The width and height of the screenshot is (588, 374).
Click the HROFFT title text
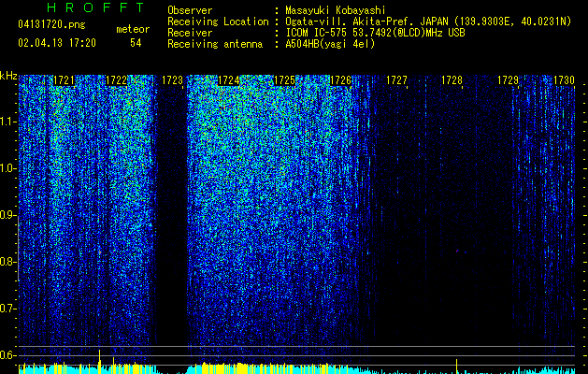(96, 7)
